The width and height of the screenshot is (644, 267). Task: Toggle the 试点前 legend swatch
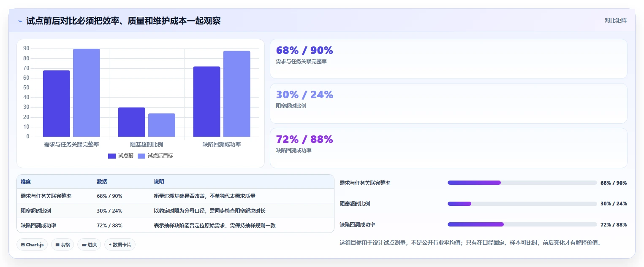tap(112, 156)
